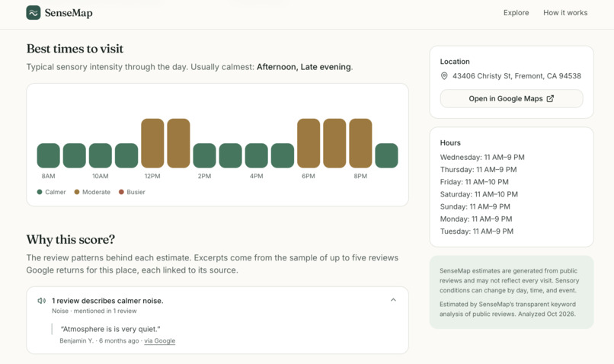Click the Best times to visit heading
Screen dimensions: 614x364
pyautogui.click(x=75, y=49)
